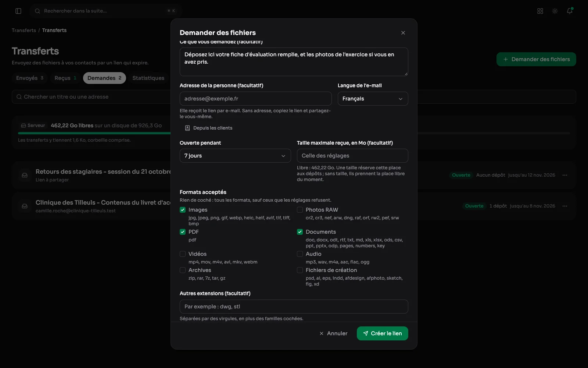This screenshot has height=368, width=588.
Task: Click the Ouverte badge of Clinique des Tilleuls
Action: [x=474, y=206]
